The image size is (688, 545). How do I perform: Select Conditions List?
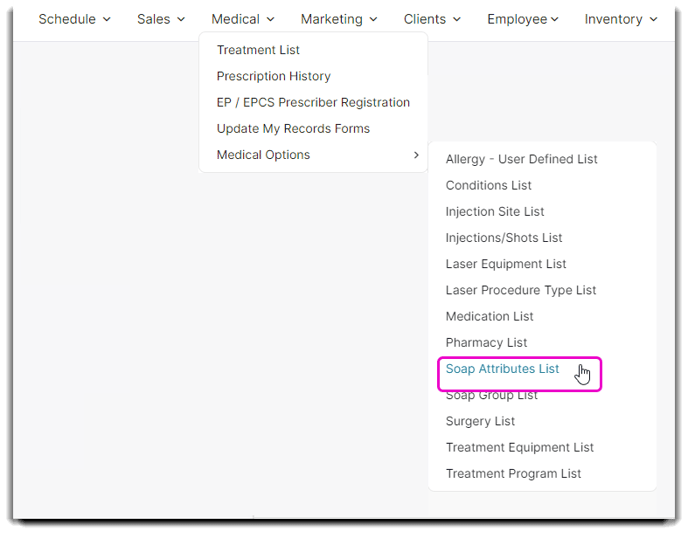(x=488, y=185)
